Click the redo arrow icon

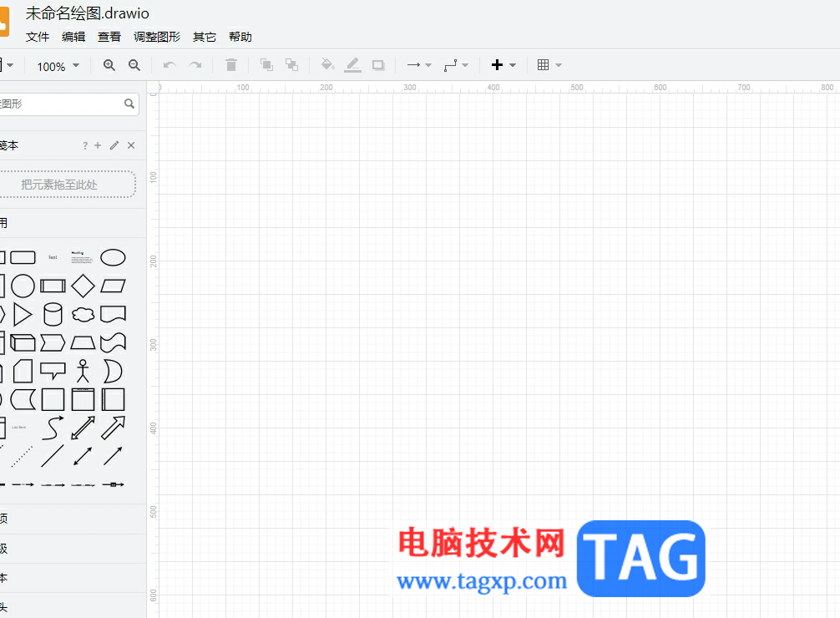point(195,65)
